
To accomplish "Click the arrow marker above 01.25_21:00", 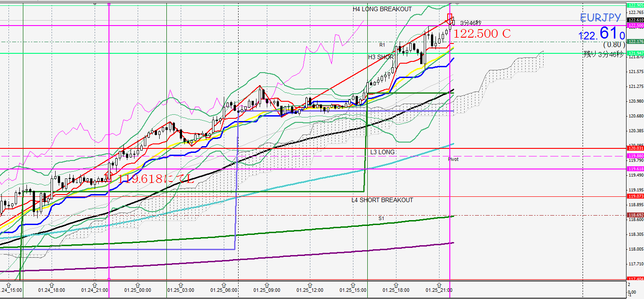I will coord(439,285).
